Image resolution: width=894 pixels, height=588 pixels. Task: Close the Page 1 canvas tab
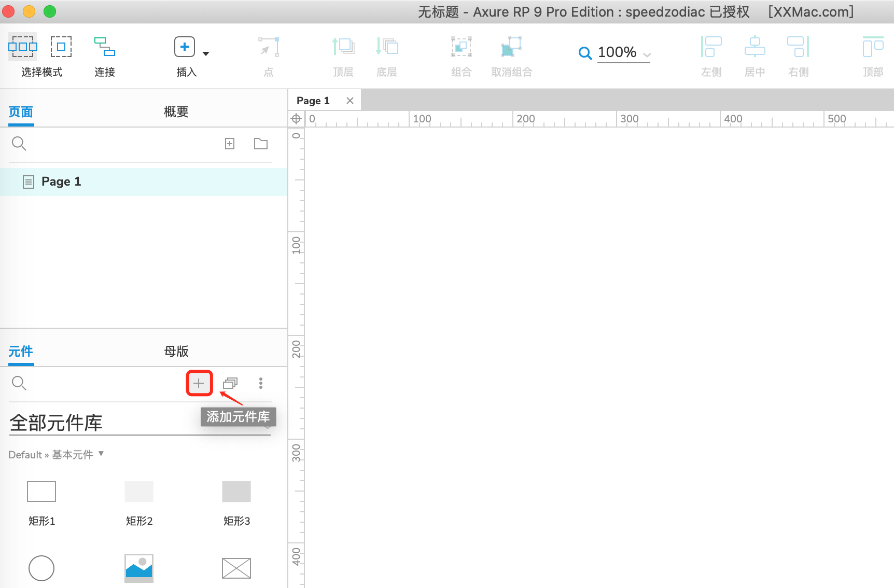click(350, 101)
